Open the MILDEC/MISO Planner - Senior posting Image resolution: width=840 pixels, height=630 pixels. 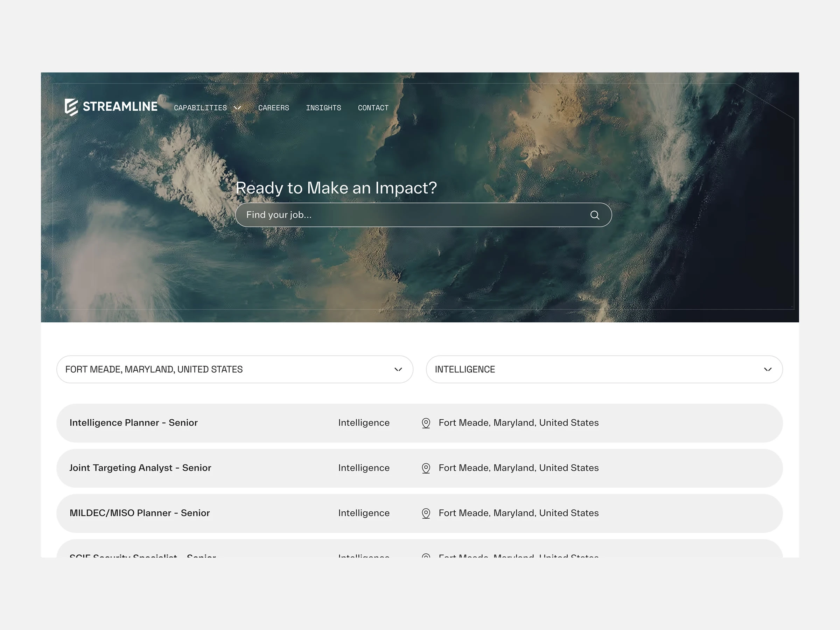point(139,513)
